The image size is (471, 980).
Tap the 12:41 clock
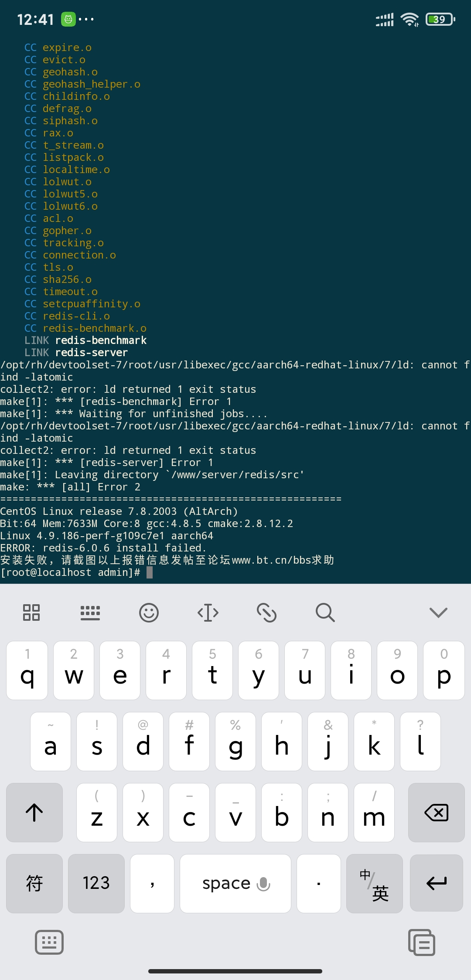pos(35,20)
